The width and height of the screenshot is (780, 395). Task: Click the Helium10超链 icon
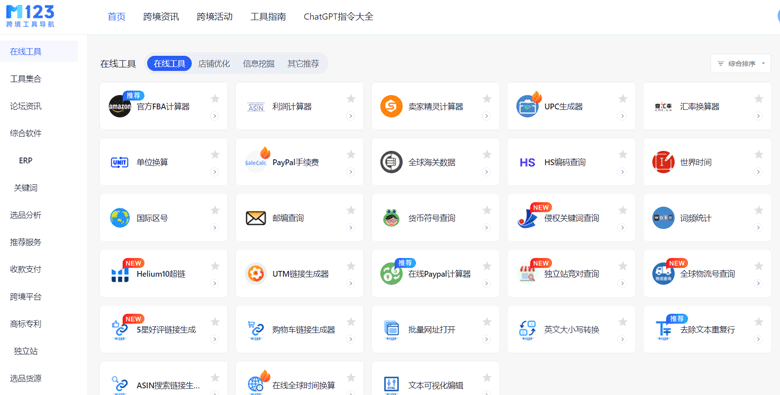(120, 274)
